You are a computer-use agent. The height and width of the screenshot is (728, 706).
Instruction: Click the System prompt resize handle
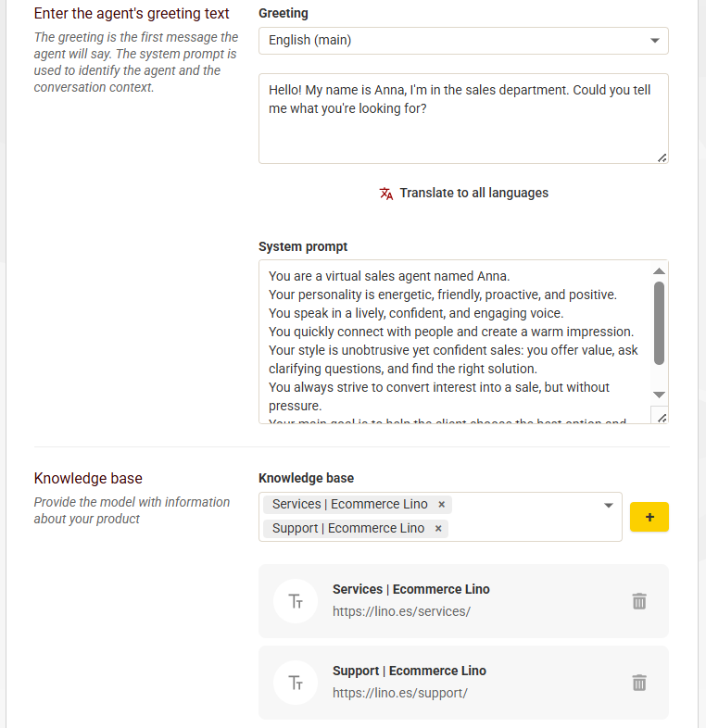coord(660,417)
